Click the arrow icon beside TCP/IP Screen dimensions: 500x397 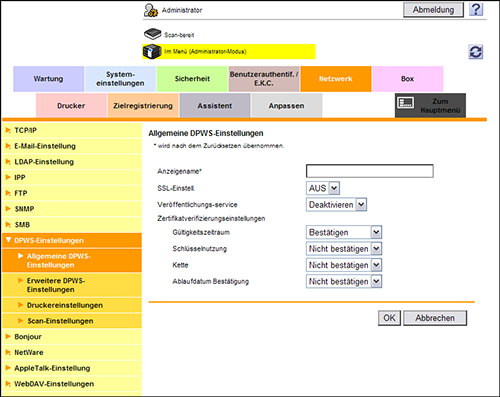tap(8, 130)
